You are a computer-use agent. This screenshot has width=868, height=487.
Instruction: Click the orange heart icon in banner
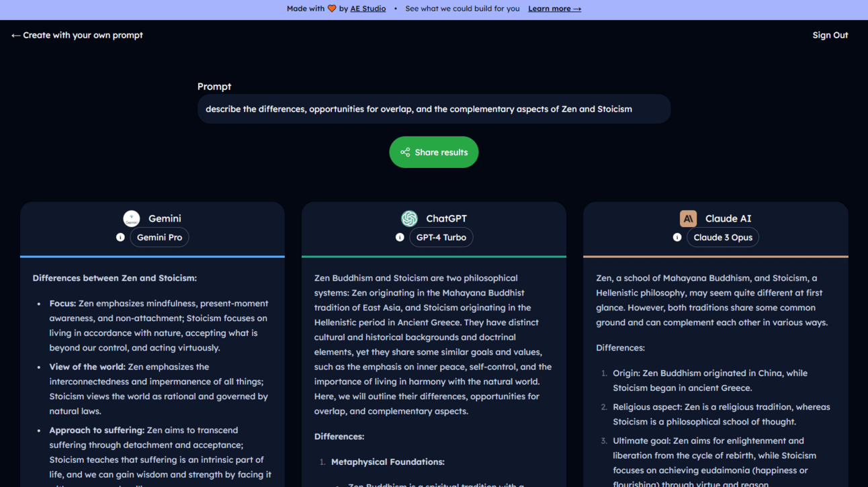pos(332,9)
